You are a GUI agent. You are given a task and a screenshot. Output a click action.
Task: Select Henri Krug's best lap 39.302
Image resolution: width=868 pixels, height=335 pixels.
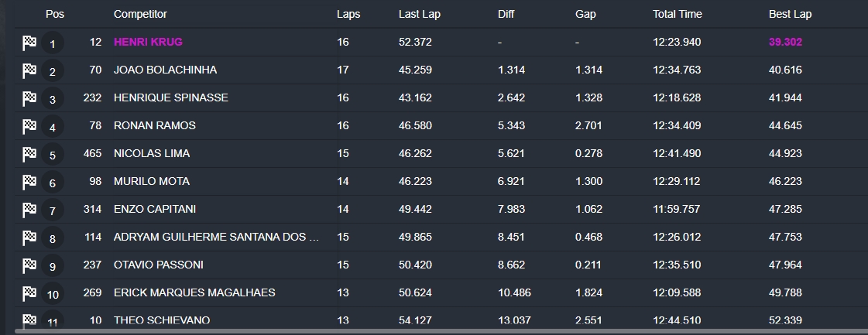[785, 42]
